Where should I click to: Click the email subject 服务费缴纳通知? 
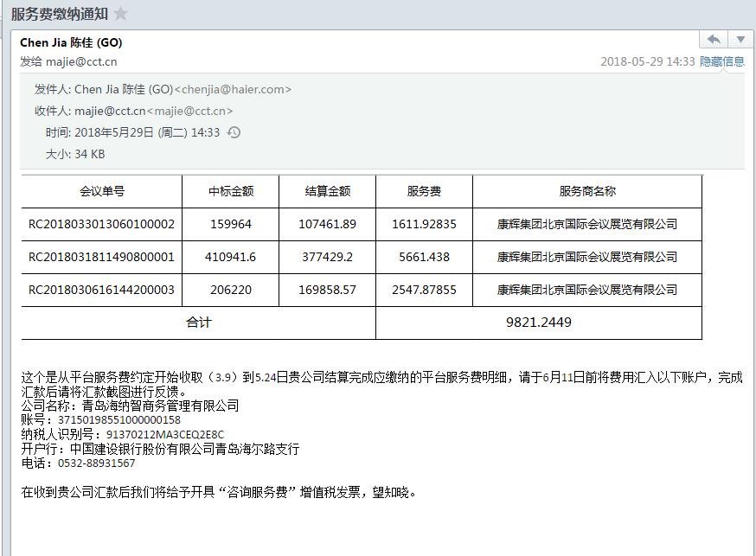59,13
